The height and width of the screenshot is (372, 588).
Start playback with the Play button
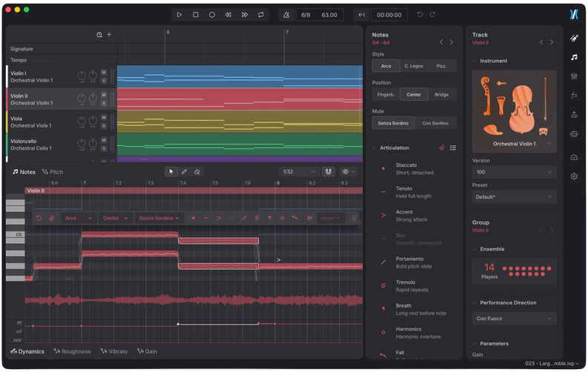(x=179, y=15)
